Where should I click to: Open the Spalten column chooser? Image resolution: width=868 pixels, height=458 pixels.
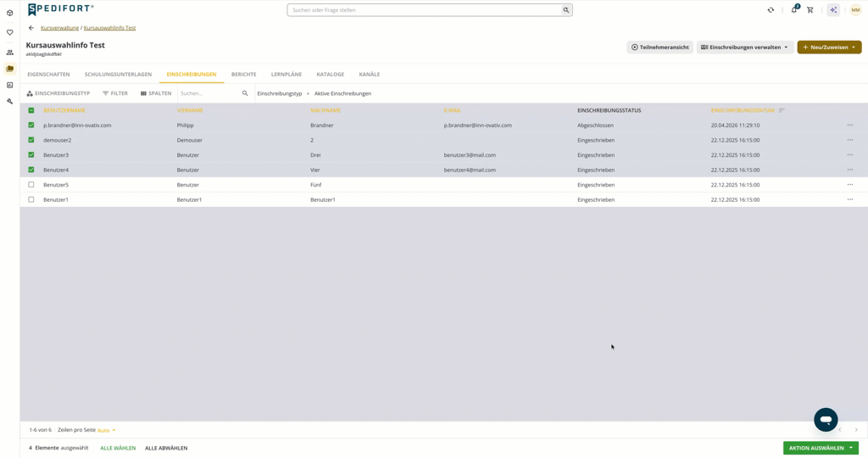[x=156, y=93]
